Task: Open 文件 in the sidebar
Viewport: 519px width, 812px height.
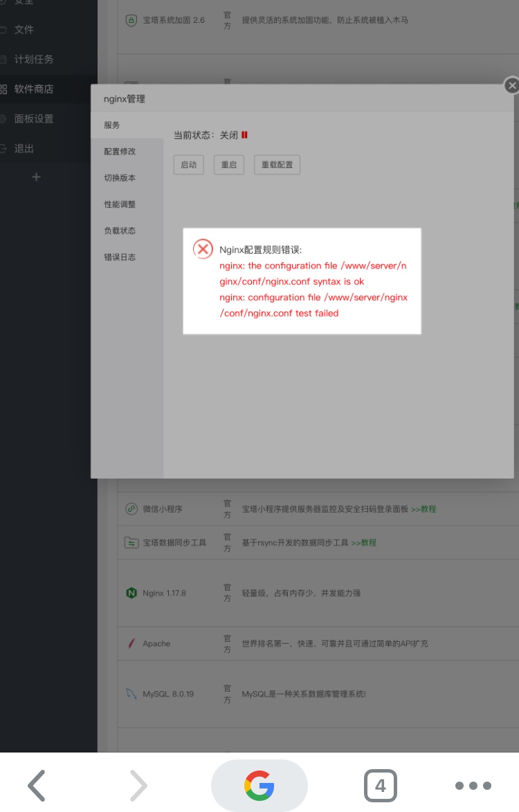Action: point(24,30)
